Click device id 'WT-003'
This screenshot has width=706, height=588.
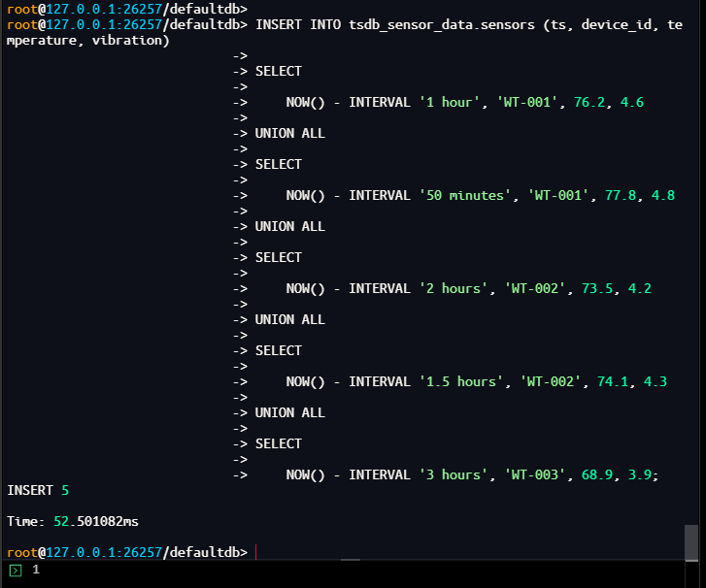tap(534, 474)
